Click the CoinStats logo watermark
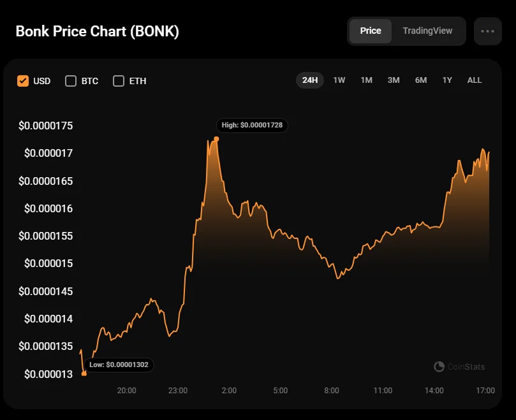The width and height of the screenshot is (516, 420). (459, 366)
